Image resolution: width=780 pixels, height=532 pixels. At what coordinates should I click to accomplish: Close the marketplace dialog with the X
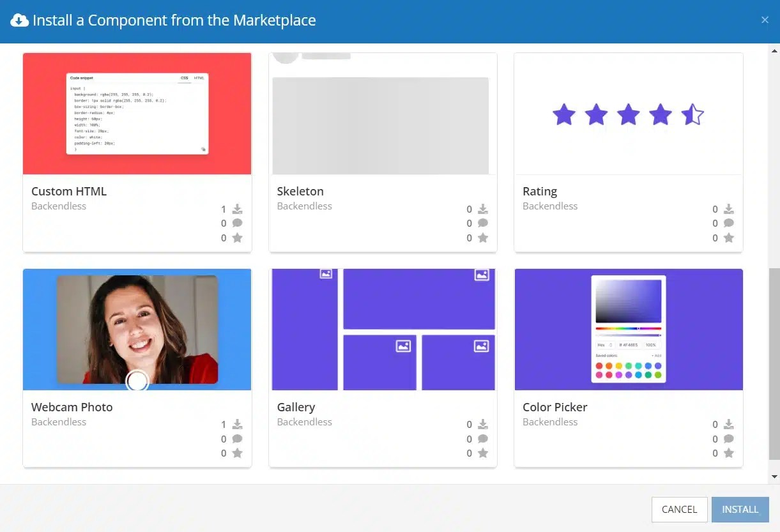coord(765,20)
